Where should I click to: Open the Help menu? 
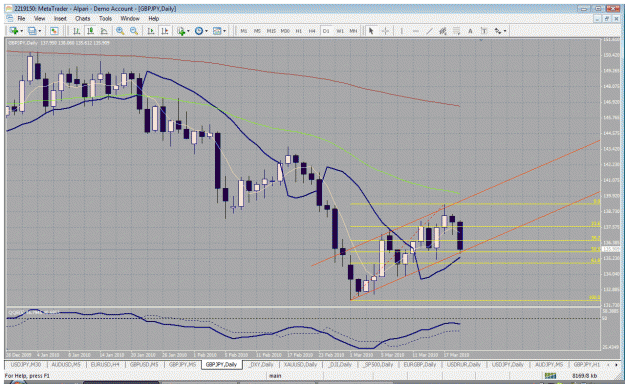tap(153, 18)
